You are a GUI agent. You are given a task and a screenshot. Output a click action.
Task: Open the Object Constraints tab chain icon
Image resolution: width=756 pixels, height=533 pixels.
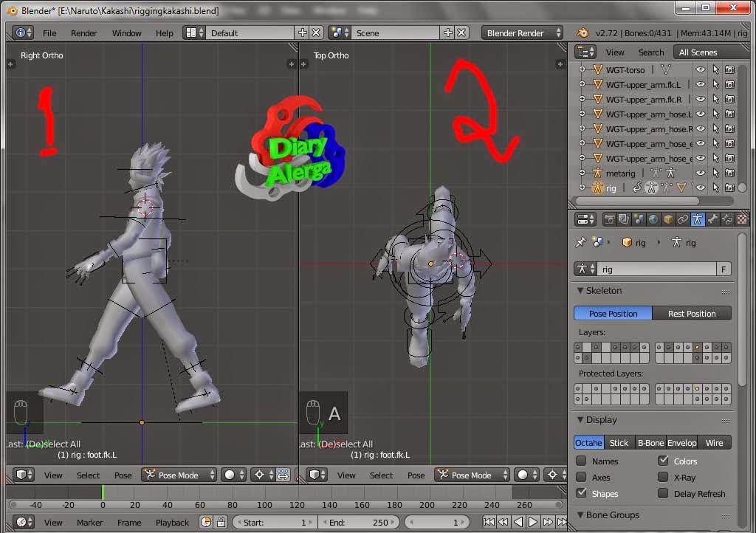[683, 219]
